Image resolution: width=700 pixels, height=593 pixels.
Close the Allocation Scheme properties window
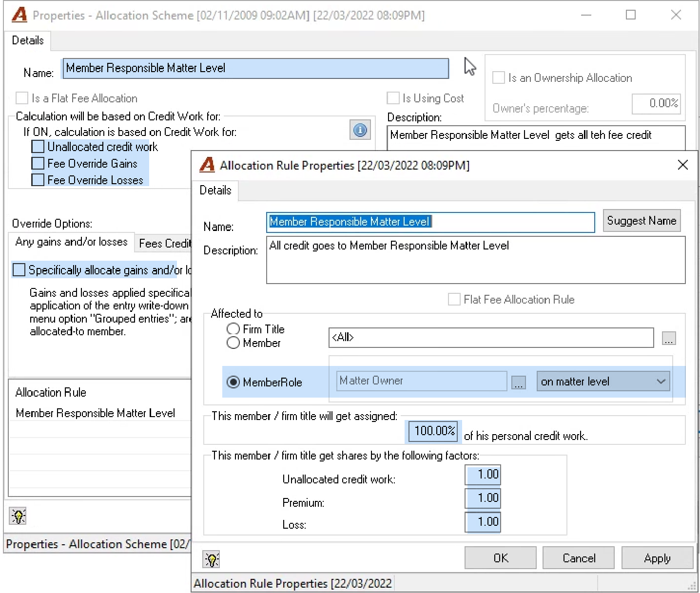[676, 15]
